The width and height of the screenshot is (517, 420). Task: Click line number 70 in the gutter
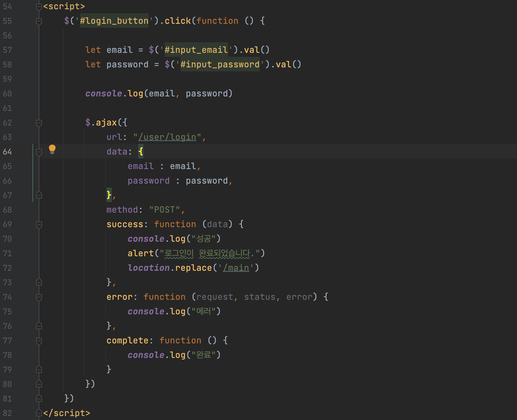tap(7, 239)
